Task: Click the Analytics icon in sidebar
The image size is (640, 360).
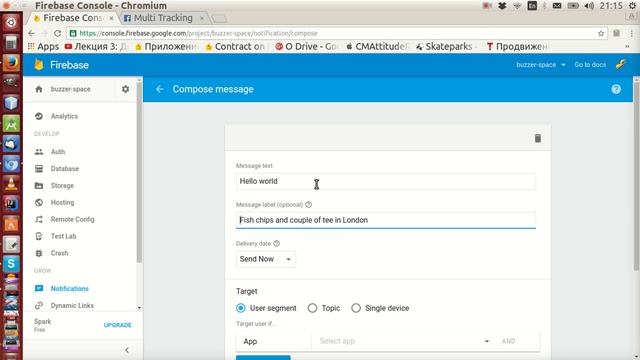Action: tap(39, 116)
